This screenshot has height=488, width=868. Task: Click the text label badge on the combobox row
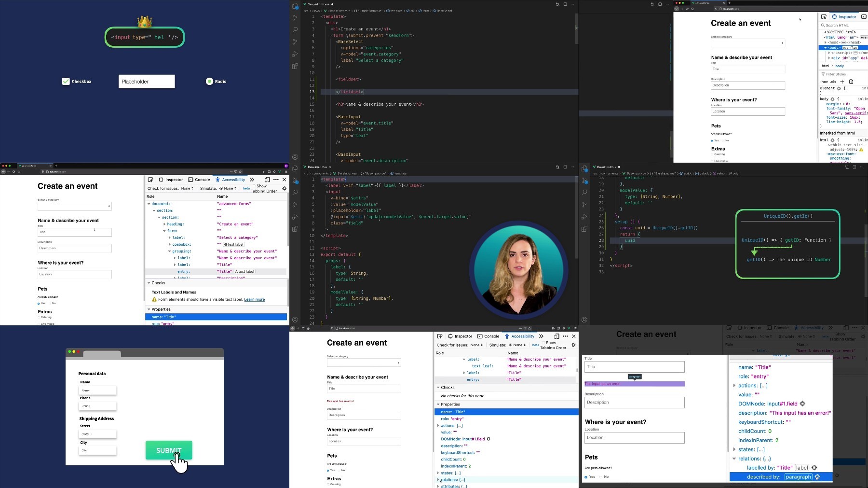point(234,244)
